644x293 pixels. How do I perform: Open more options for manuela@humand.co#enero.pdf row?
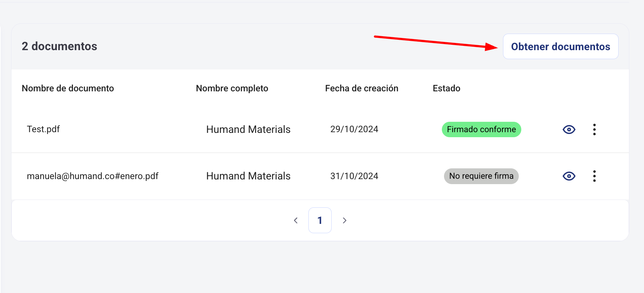594,176
